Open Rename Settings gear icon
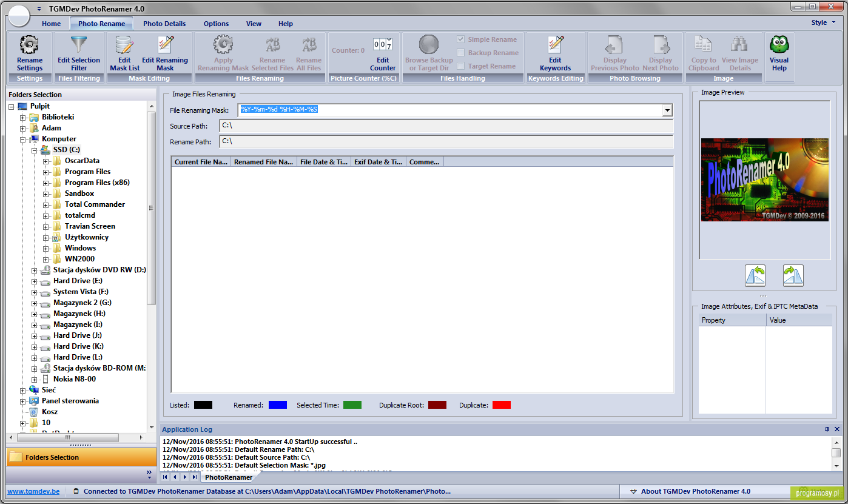Screen dimensions: 848x504 coord(29,44)
